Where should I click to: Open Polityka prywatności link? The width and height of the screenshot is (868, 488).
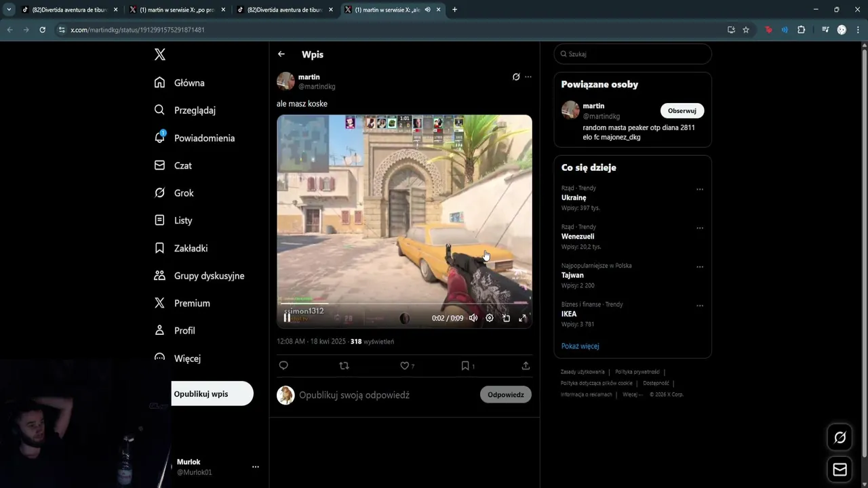tap(637, 371)
